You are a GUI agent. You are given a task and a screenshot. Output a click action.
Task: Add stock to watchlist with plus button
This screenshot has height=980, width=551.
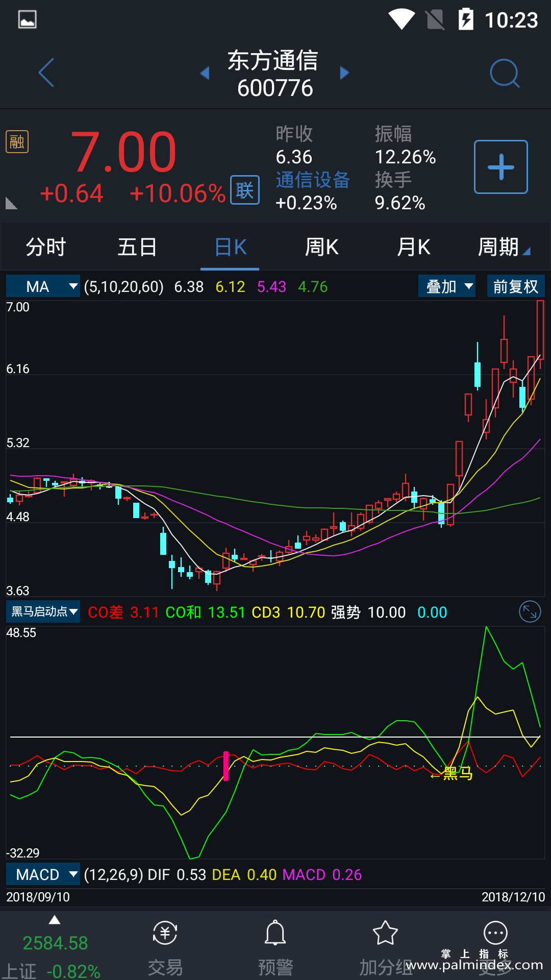tap(501, 167)
